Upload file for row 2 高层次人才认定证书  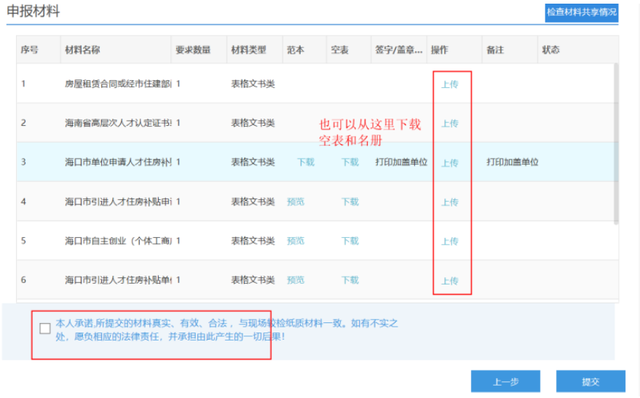point(450,124)
